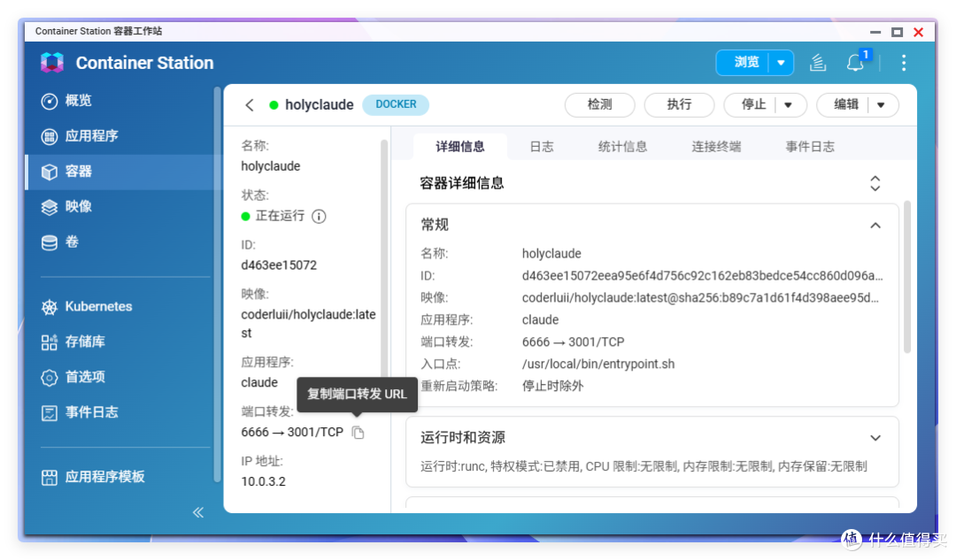Click the 概览 gauge icon

point(50,101)
